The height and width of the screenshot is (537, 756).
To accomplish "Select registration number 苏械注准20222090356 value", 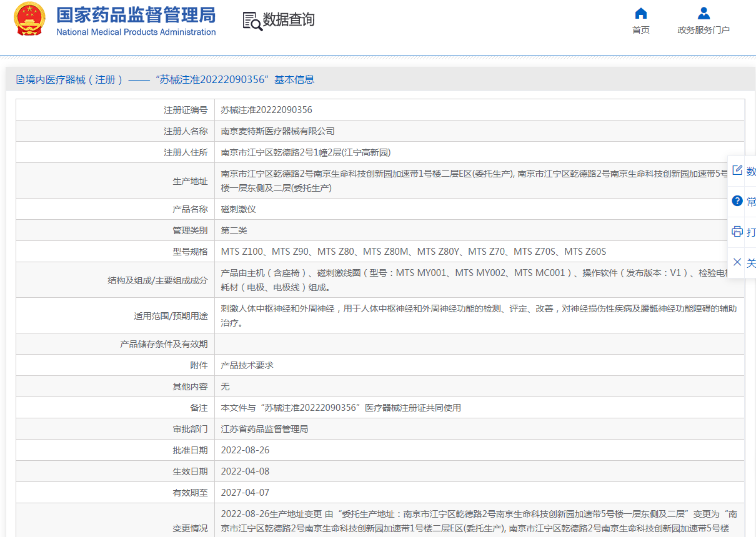I will (x=267, y=110).
